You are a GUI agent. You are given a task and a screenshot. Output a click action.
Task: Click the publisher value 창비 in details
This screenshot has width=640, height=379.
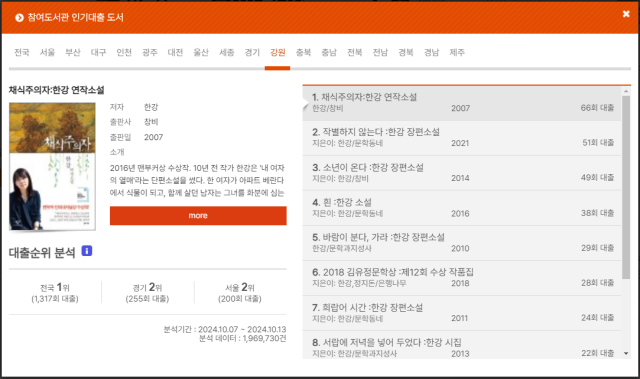(151, 122)
